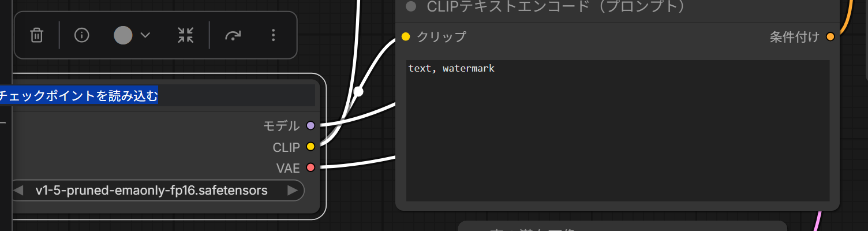
Task: Focus the 'text, watermark' prompt text area
Action: click(x=618, y=131)
